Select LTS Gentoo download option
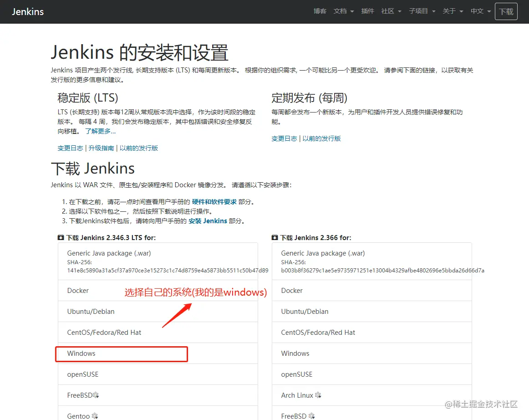 coord(158,413)
